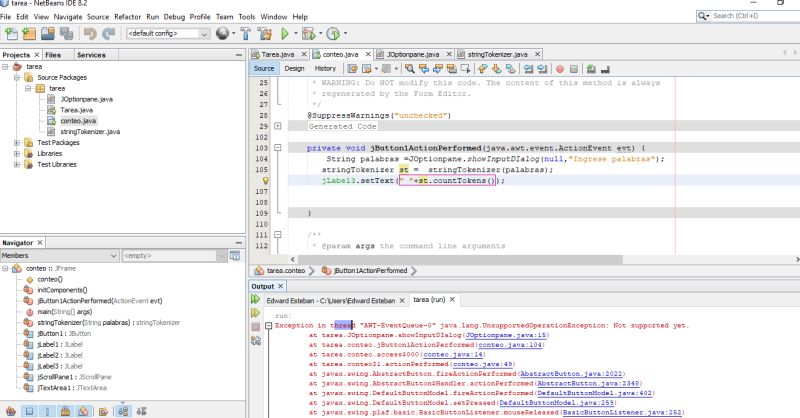Click the Start Macro Recording red circle
The image size is (800, 418).
pyautogui.click(x=560, y=69)
